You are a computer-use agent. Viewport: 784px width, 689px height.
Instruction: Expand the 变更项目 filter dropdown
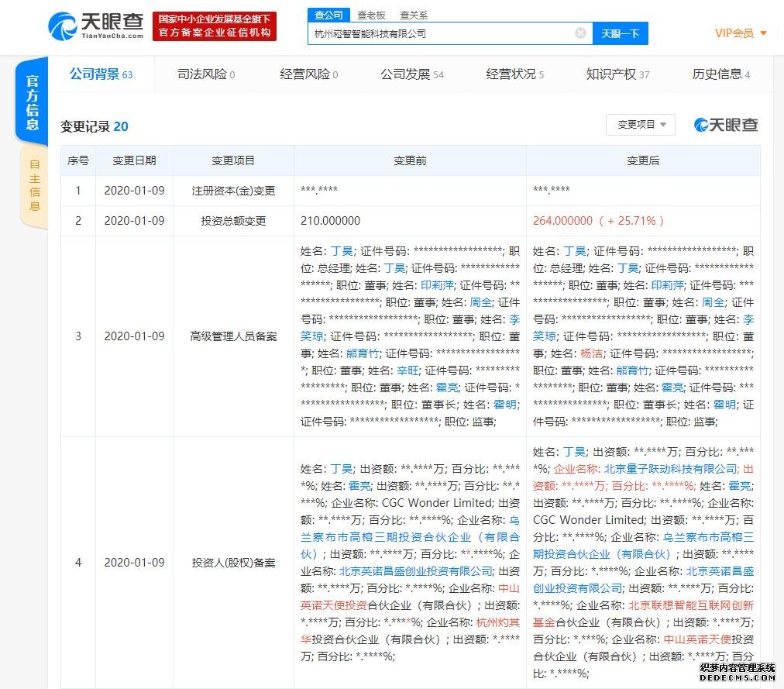[x=641, y=125]
